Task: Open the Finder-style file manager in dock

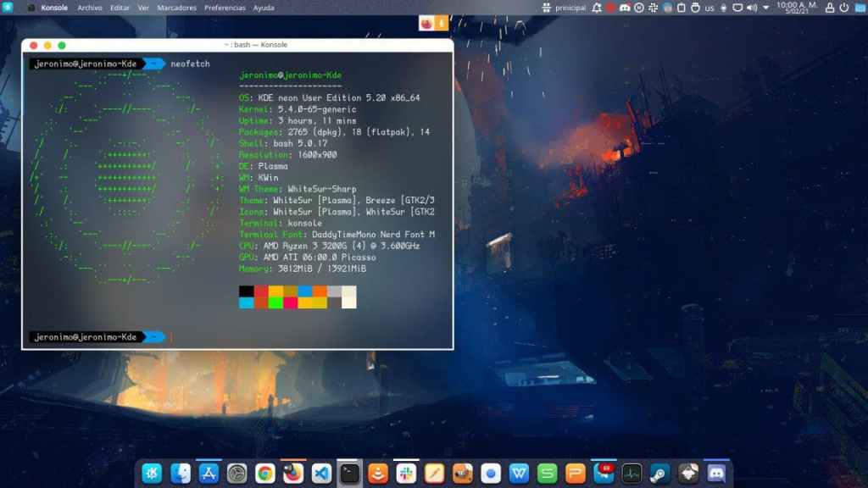Action: (180, 473)
